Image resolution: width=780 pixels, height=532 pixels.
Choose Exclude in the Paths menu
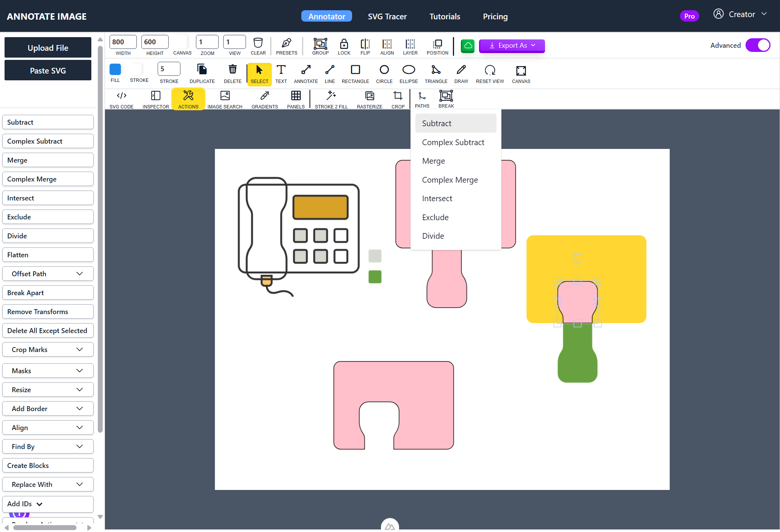point(456,217)
